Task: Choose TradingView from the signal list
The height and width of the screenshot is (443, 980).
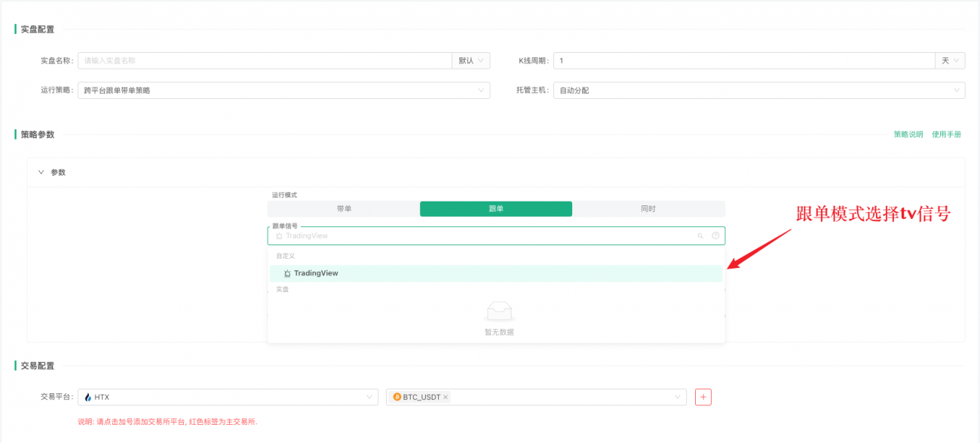Action: [x=316, y=273]
